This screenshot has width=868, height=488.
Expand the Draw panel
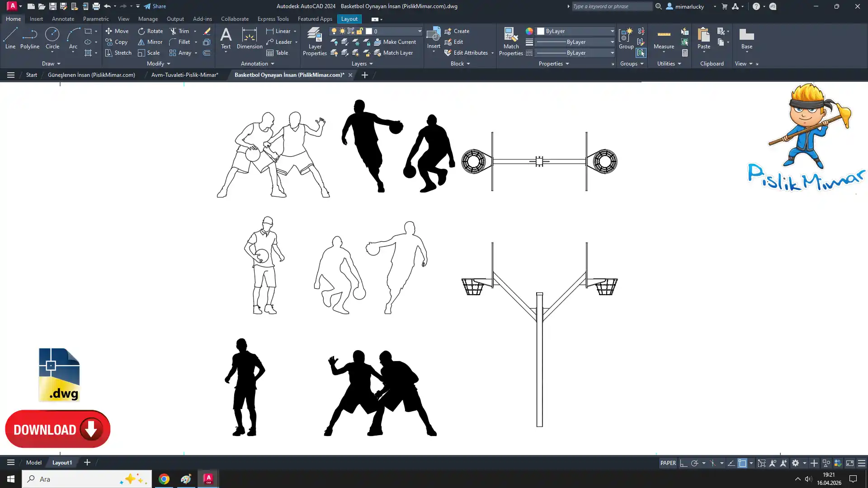click(51, 64)
